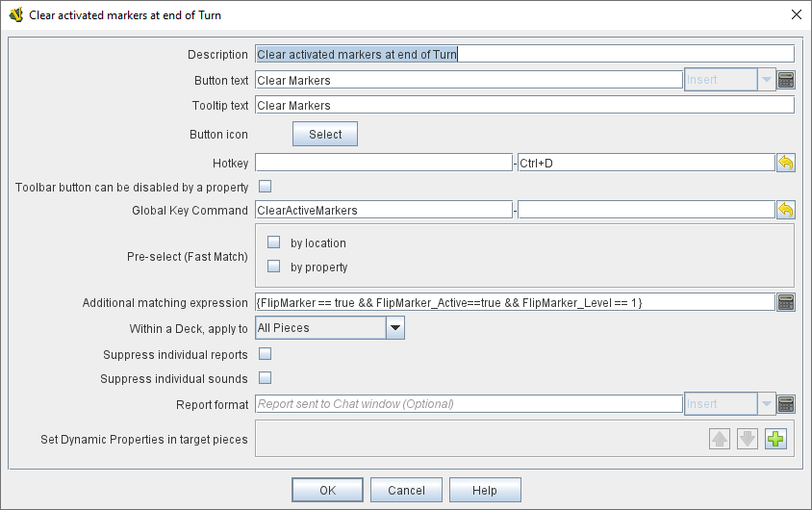Click the Help button
Image resolution: width=812 pixels, height=510 pixels.
[x=485, y=491]
